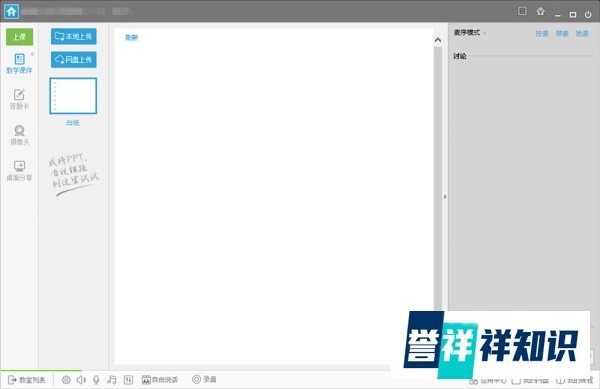Click the 本地上传 local upload button
The width and height of the screenshot is (600, 389).
(x=73, y=36)
